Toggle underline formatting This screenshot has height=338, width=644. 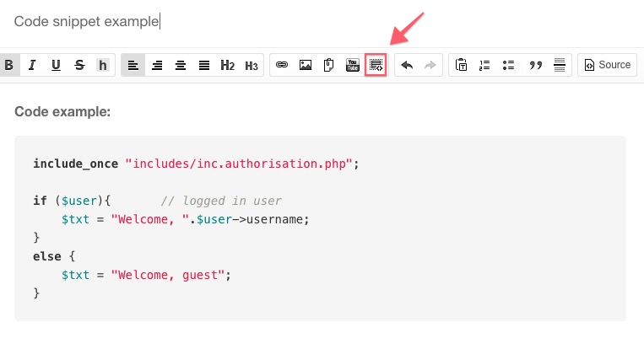click(x=56, y=65)
